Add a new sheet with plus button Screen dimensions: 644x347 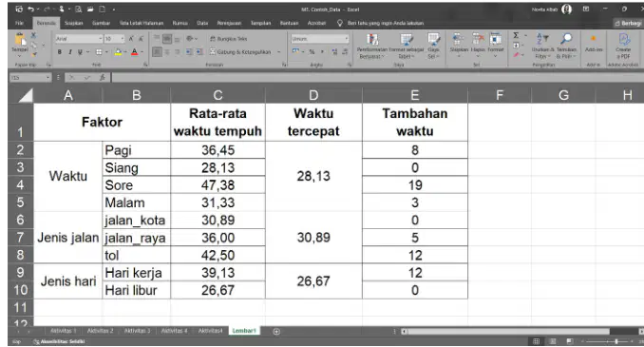(x=276, y=332)
